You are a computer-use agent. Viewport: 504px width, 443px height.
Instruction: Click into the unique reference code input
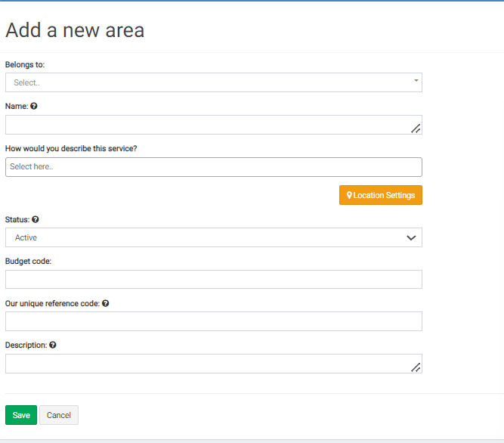pyautogui.click(x=213, y=321)
